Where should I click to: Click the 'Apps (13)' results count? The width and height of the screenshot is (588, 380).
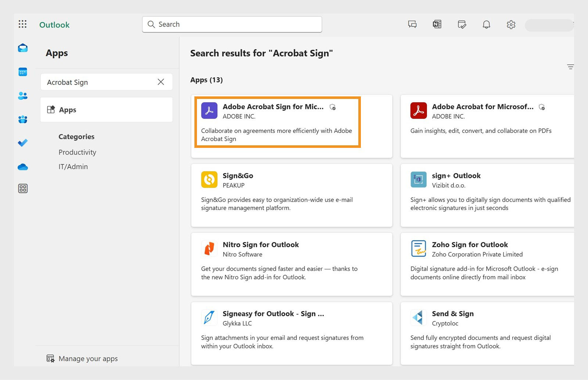207,80
